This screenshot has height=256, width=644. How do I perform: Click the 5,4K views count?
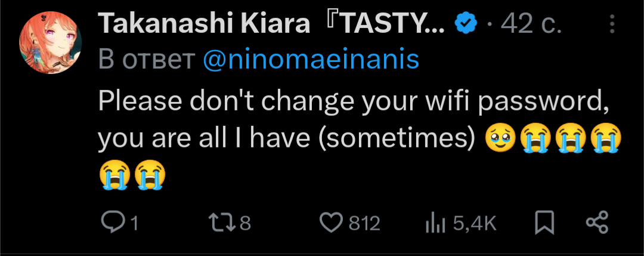[475, 223]
